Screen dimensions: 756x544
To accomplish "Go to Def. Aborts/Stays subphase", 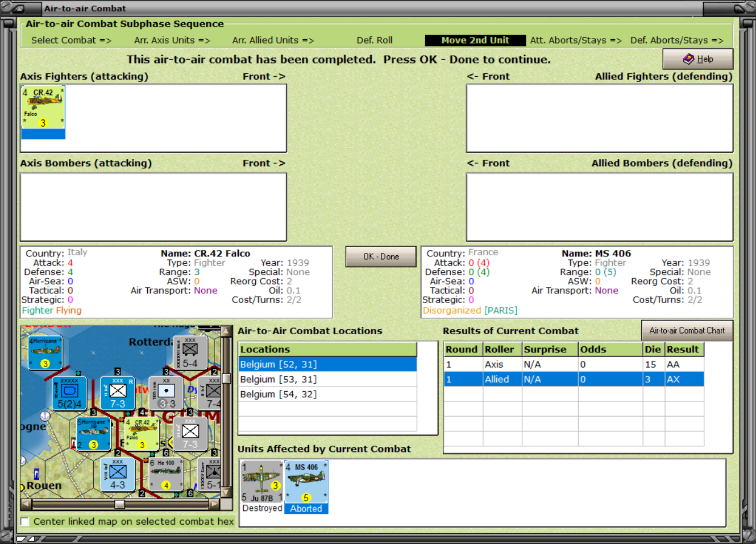I will 677,40.
